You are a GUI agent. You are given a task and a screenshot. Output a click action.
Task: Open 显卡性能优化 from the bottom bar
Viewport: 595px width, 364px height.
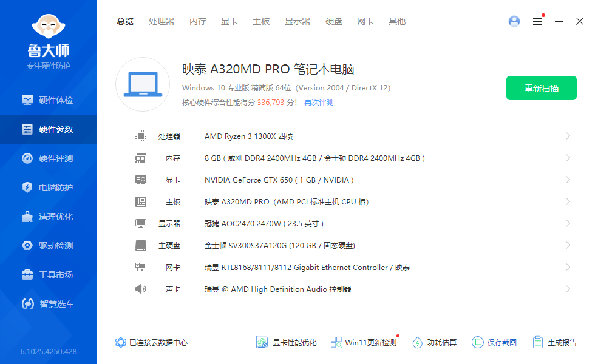(294, 342)
